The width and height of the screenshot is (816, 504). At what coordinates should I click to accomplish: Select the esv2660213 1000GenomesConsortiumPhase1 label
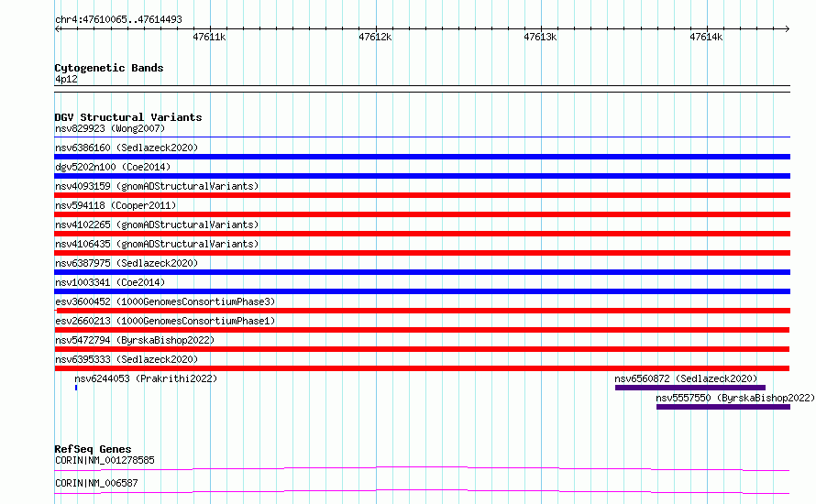coord(164,321)
